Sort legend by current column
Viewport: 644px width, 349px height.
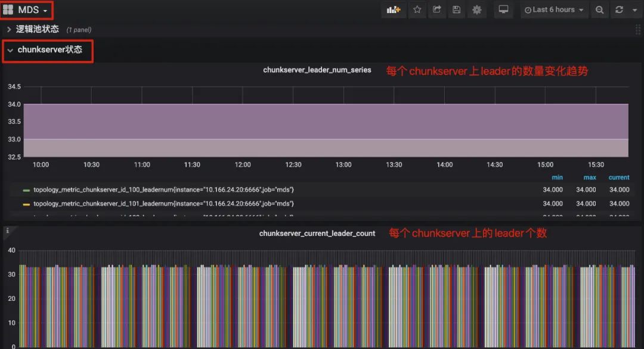tap(618, 177)
